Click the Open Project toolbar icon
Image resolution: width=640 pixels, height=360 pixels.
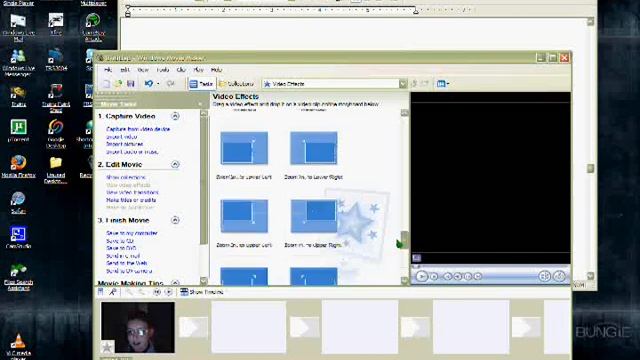pyautogui.click(x=118, y=84)
